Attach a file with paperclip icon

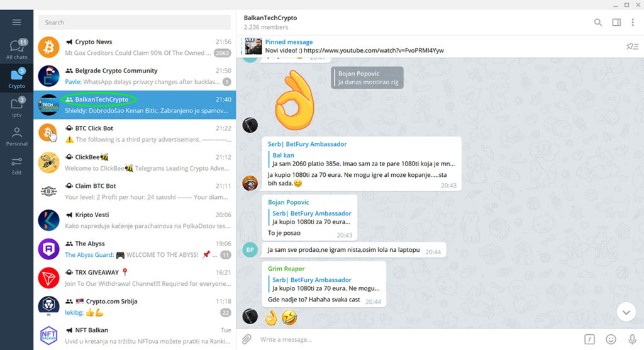pos(247,339)
